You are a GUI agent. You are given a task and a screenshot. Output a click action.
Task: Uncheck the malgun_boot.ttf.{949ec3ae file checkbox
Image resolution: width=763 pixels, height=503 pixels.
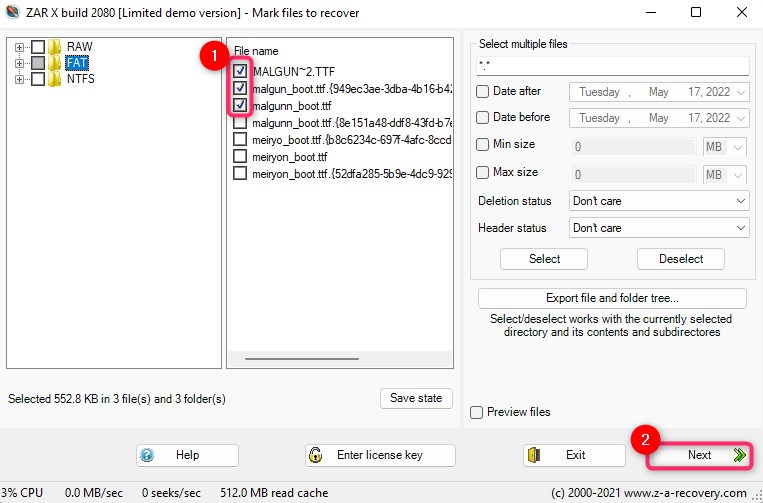[240, 88]
